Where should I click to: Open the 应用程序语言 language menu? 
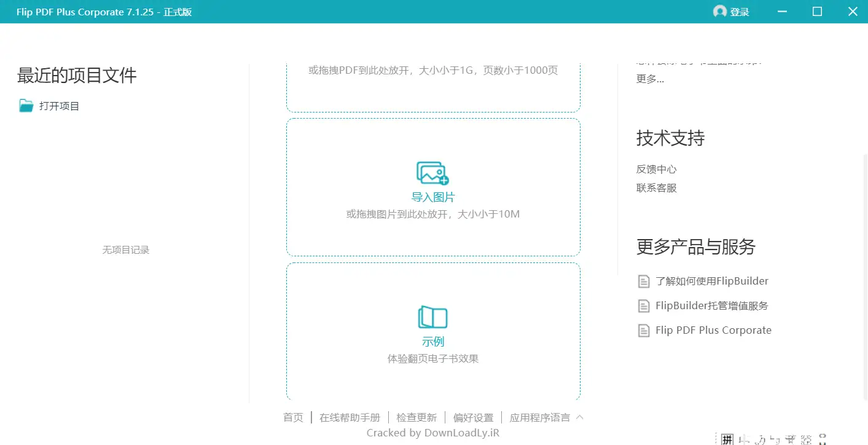click(x=539, y=418)
